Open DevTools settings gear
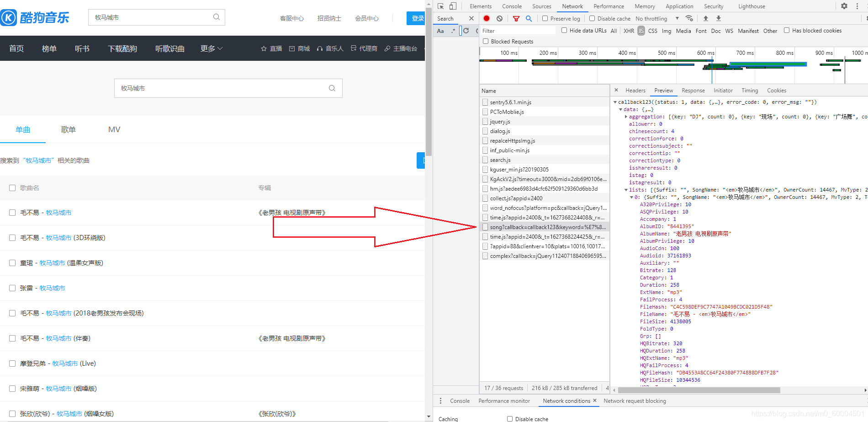Screen dimensions: 868x422 [844, 6]
